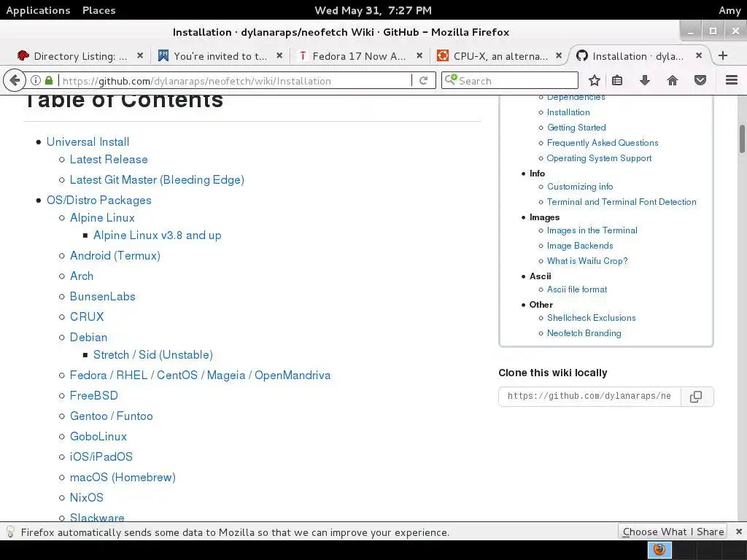The height and width of the screenshot is (560, 747).
Task: Show the green padlock connection details
Action: click(x=49, y=80)
